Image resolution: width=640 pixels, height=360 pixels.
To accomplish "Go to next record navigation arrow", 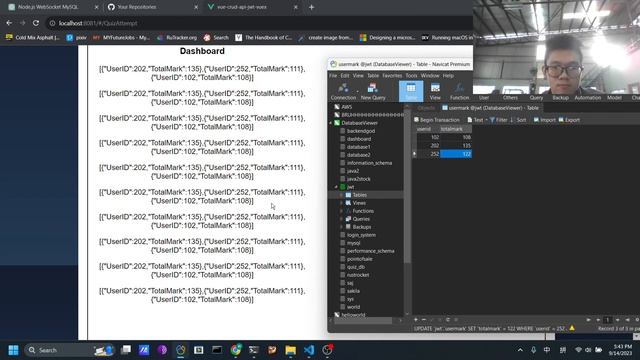I will point(618,320).
